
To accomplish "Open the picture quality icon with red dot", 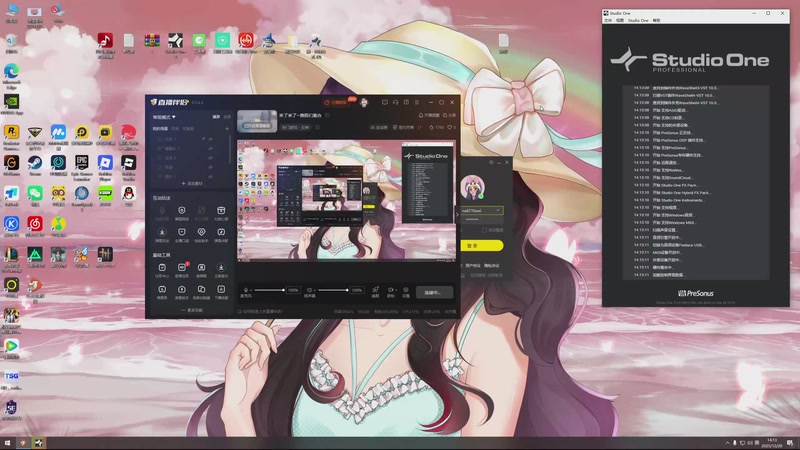I will click(375, 290).
